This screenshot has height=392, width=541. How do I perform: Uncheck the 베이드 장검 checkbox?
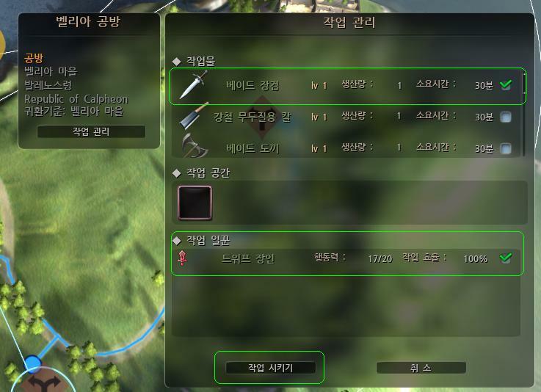[506, 84]
